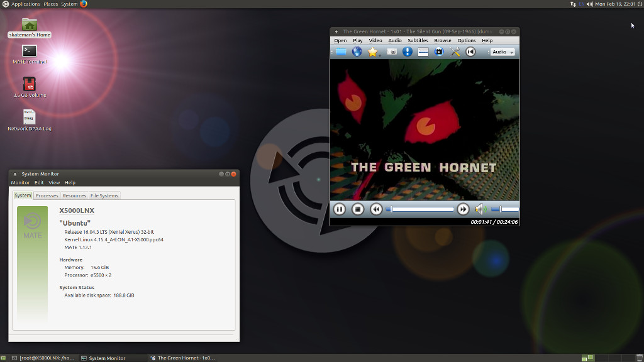The image size is (644, 362).
Task: Open the System menu in top panel
Action: tap(69, 4)
